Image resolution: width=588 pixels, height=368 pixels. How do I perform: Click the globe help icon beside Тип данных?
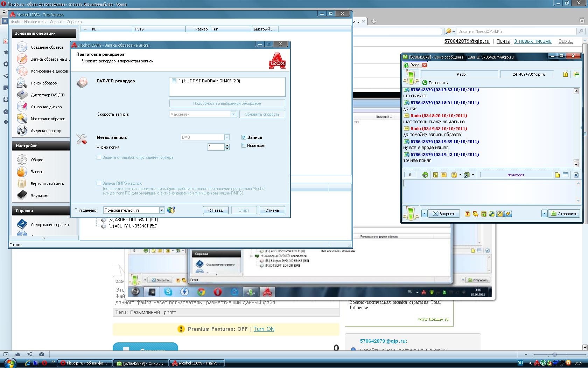[x=171, y=210]
